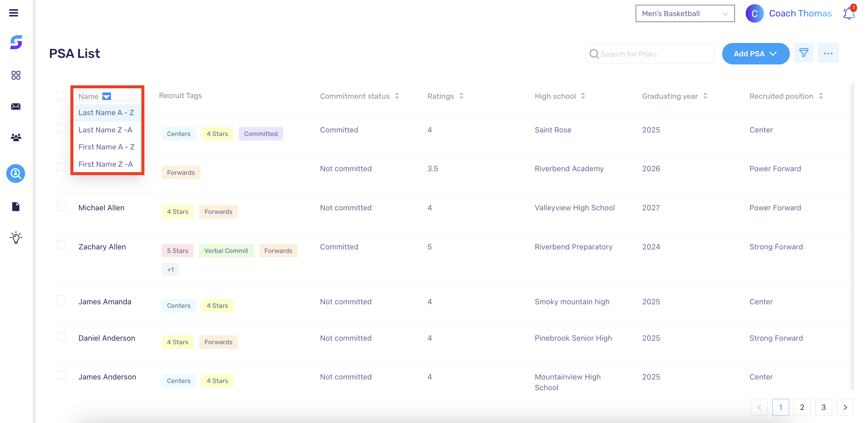Sort by High school arrows
Screen dimensions: 868x423
point(583,96)
